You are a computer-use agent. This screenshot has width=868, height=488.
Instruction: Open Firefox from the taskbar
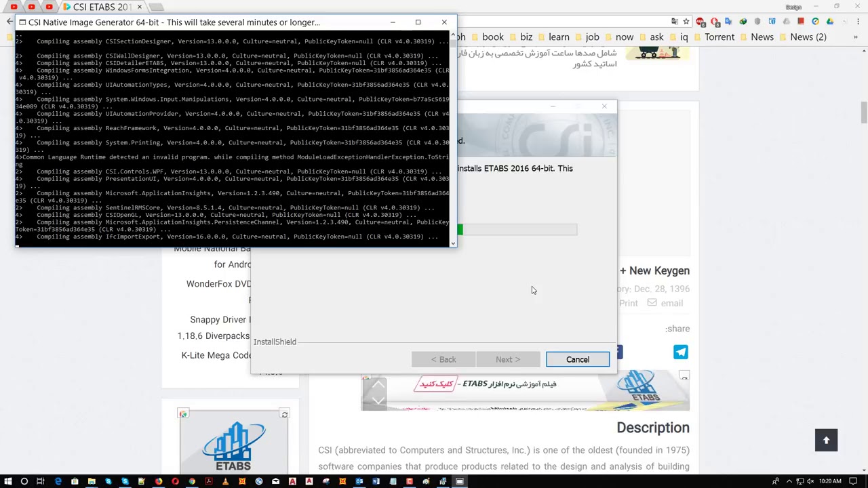pyautogui.click(x=159, y=481)
